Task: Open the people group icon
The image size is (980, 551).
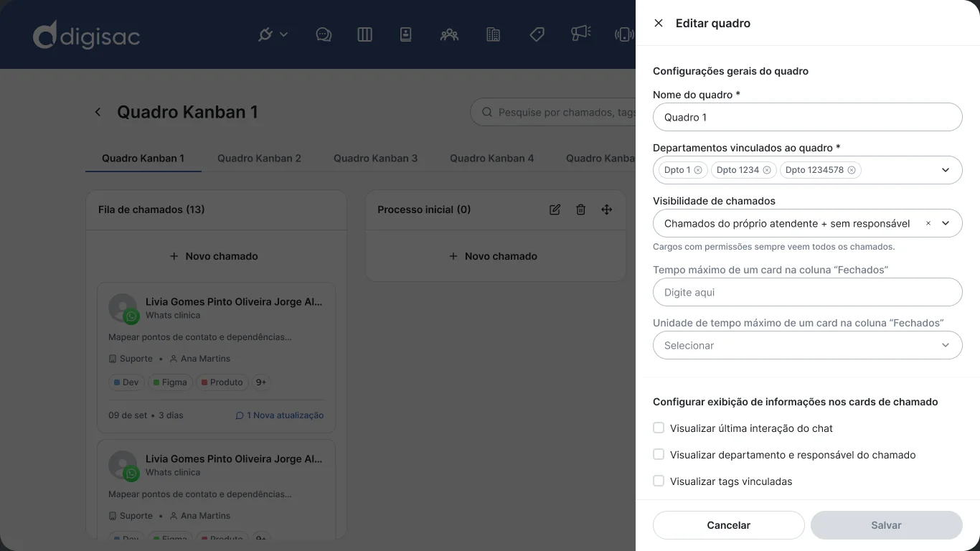Action: point(449,34)
